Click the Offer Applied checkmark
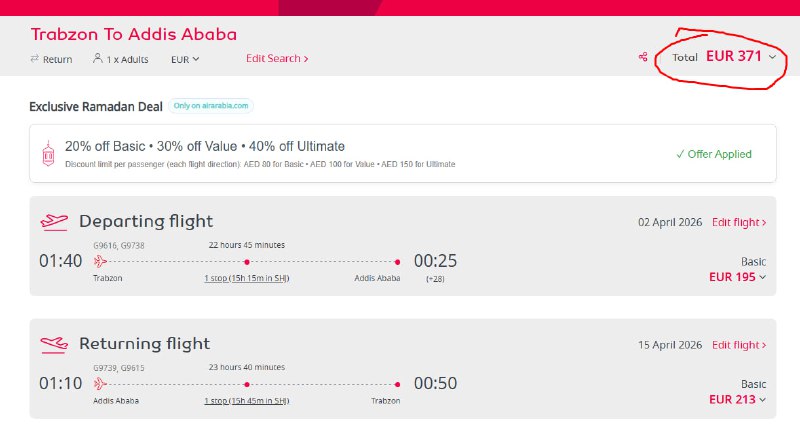This screenshot has height=441, width=800. click(680, 154)
